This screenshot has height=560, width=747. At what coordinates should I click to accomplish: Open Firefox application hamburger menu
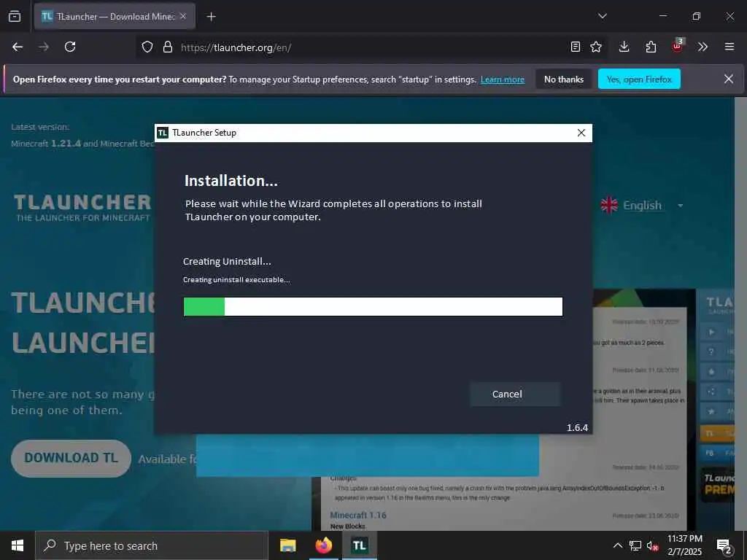click(x=729, y=47)
